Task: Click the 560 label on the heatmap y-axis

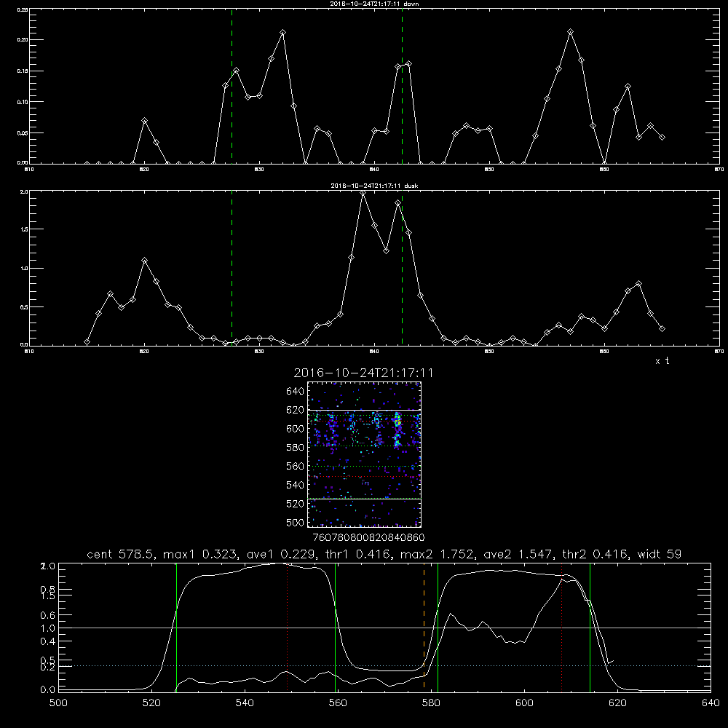Action: [296, 466]
